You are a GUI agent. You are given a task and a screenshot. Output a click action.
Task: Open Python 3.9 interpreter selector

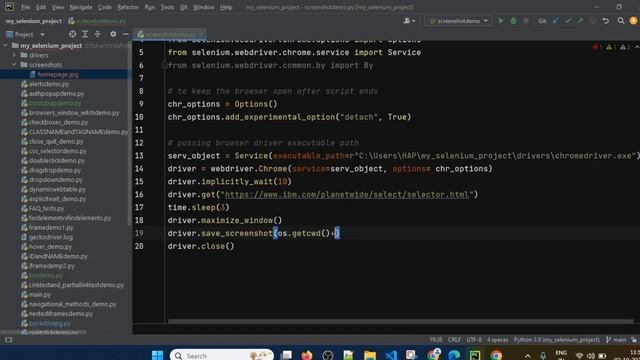coord(557,340)
